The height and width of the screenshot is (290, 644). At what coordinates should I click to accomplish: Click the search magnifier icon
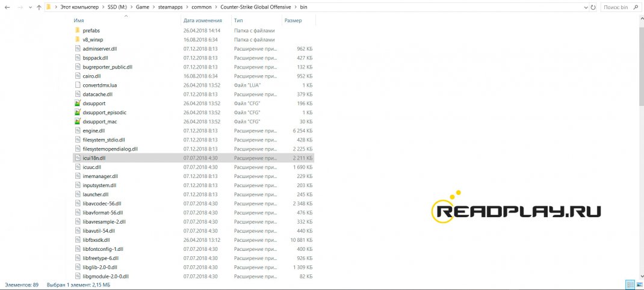[x=635, y=7]
